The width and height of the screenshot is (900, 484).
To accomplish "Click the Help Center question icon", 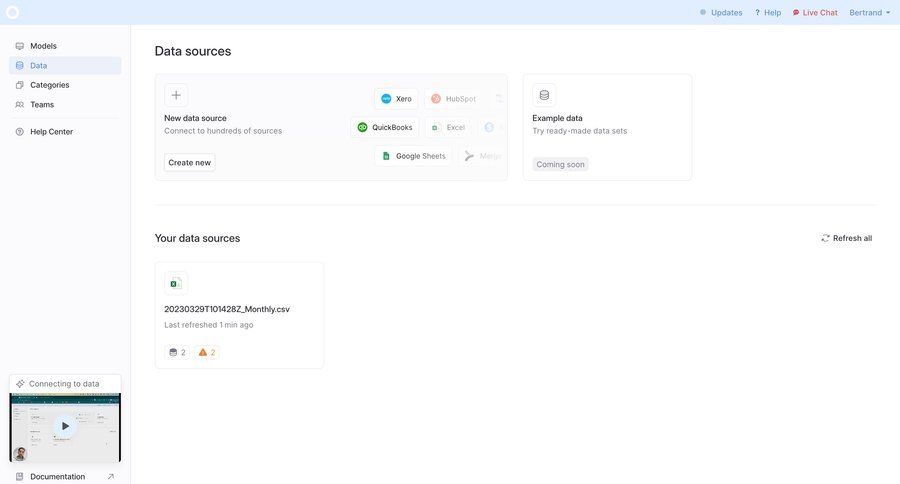I will [20, 131].
